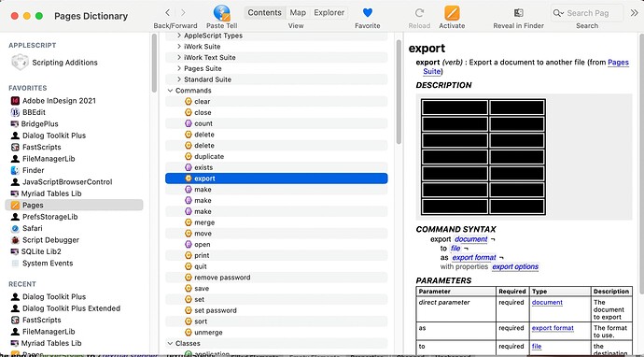Viewport: 644px width, 357px height.
Task: Click the Reveal in Finder icon
Action: tap(519, 13)
